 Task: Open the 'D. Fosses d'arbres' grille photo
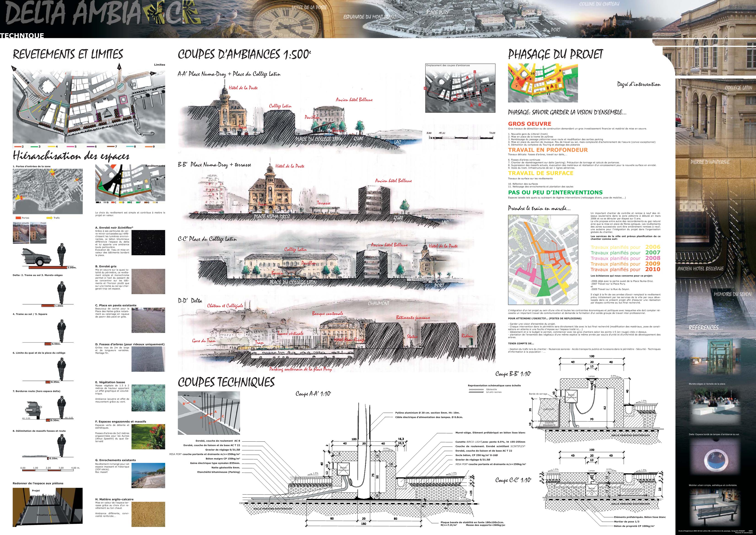coord(148,359)
